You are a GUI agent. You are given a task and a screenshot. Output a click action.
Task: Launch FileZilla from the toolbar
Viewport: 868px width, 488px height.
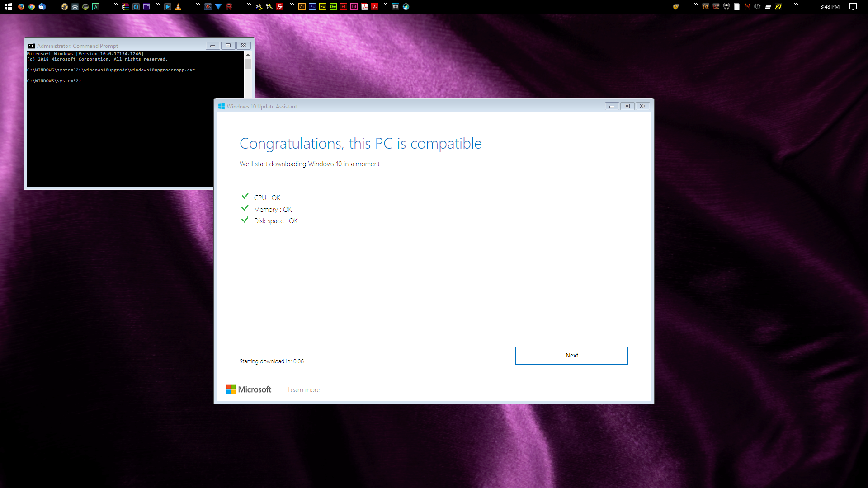click(280, 7)
